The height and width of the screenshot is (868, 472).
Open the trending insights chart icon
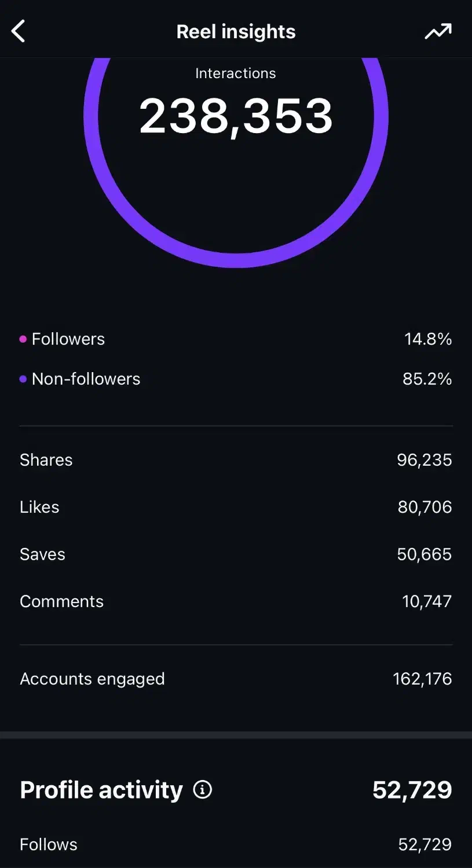438,31
